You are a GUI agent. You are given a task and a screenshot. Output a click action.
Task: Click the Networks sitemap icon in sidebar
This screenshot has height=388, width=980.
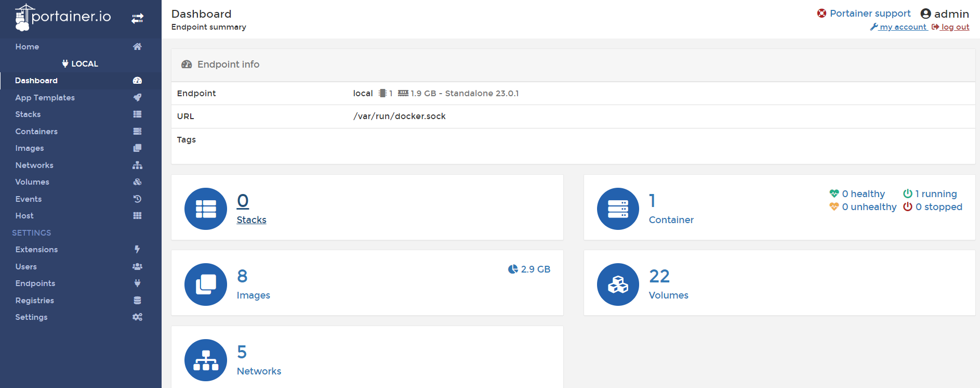(137, 165)
